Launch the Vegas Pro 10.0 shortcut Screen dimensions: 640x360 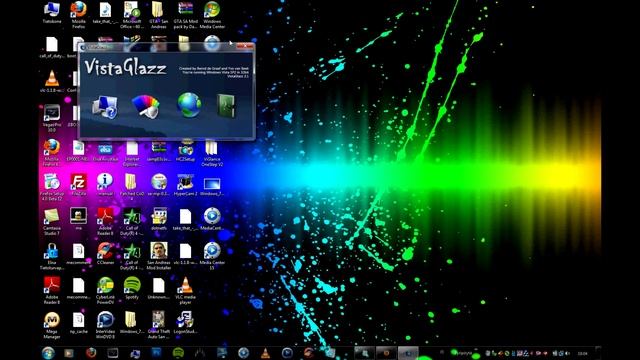tap(52, 118)
